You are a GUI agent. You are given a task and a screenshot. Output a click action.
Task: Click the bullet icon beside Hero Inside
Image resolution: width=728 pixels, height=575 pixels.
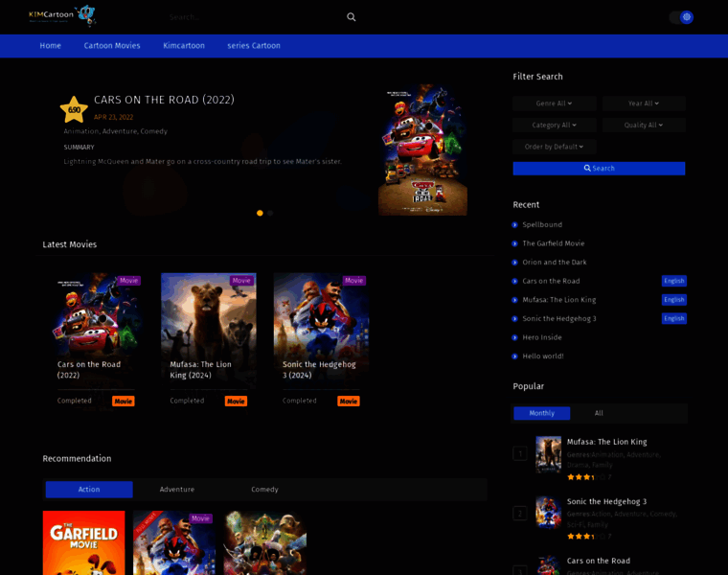point(514,337)
